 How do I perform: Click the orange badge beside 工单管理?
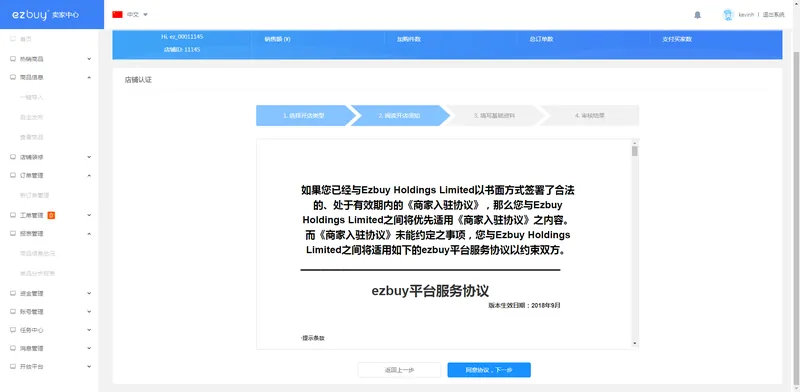51,215
